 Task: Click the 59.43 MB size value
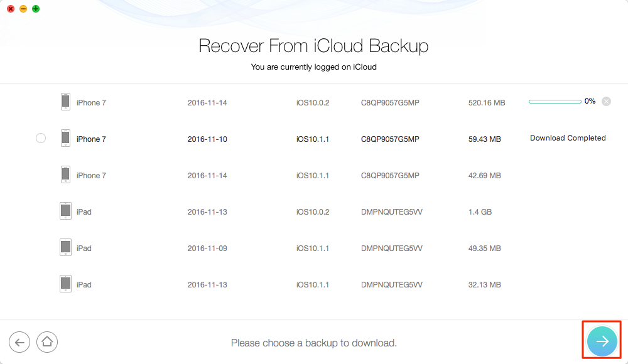pos(485,139)
